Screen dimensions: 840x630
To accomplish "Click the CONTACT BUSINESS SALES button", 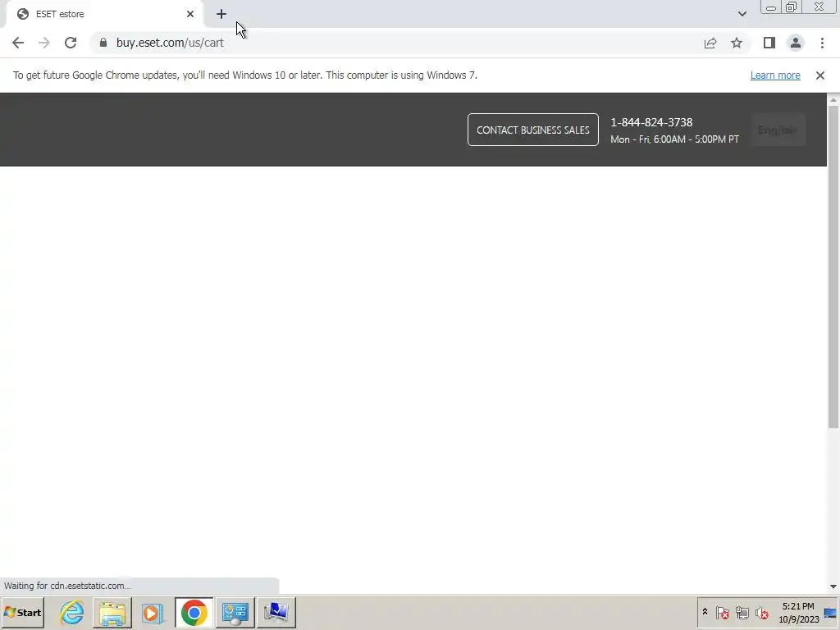I will point(533,130).
